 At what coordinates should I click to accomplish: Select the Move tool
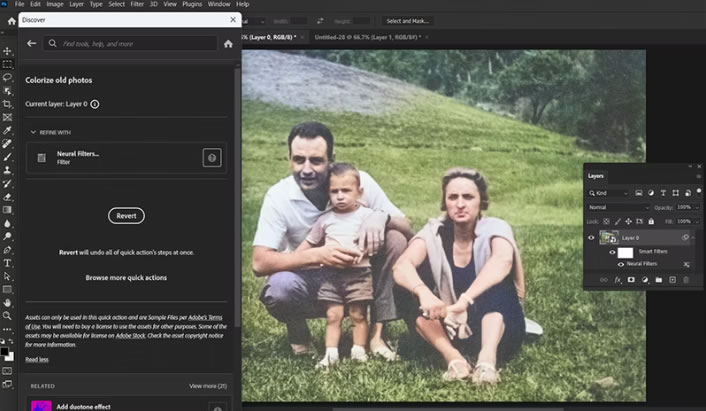pos(7,50)
